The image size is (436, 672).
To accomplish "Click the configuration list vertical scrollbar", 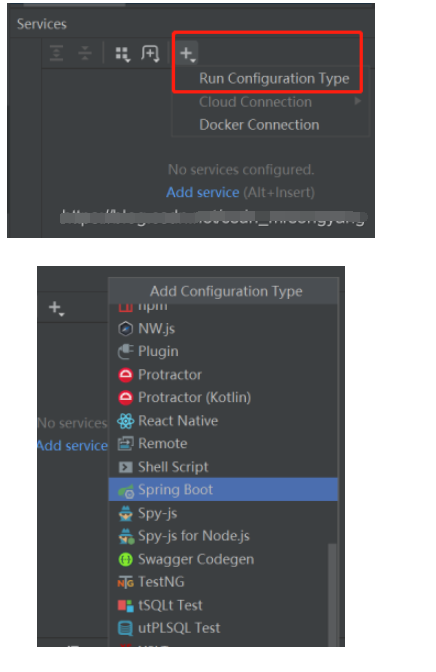I will (x=332, y=595).
